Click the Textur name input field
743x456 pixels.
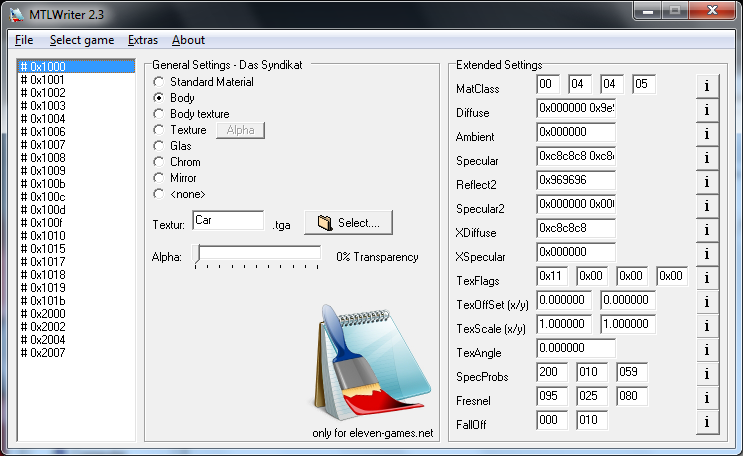(x=228, y=221)
